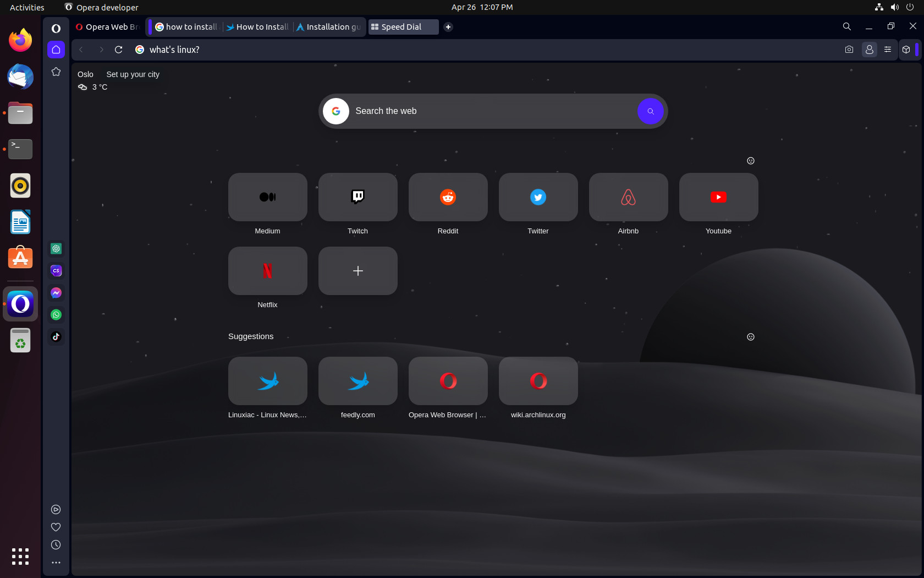Open History clock icon in sidebar

point(56,545)
